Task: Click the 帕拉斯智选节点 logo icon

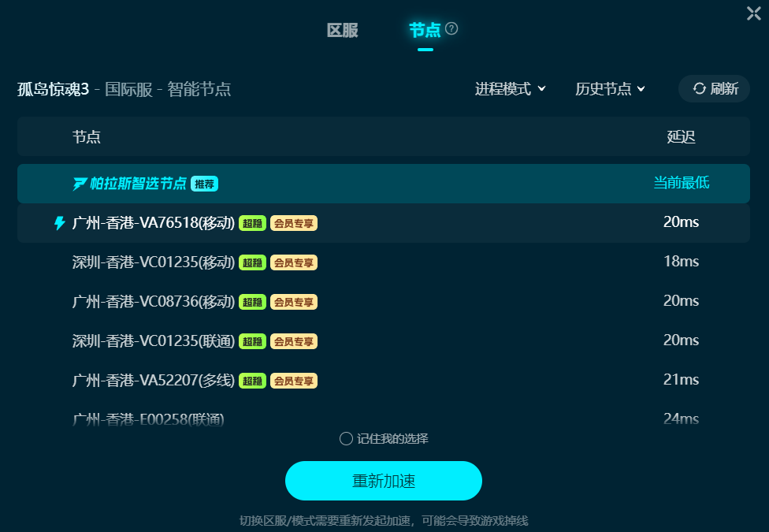Action: pyautogui.click(x=80, y=184)
